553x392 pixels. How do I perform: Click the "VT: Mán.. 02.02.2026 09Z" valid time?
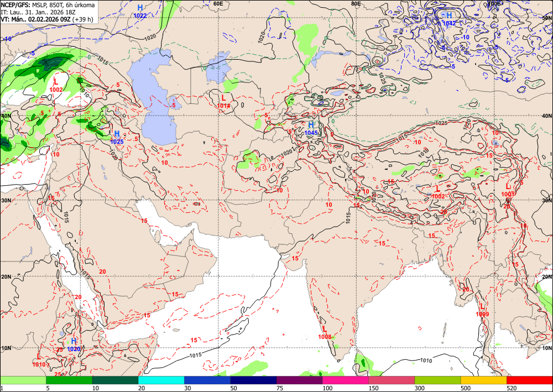[35, 19]
